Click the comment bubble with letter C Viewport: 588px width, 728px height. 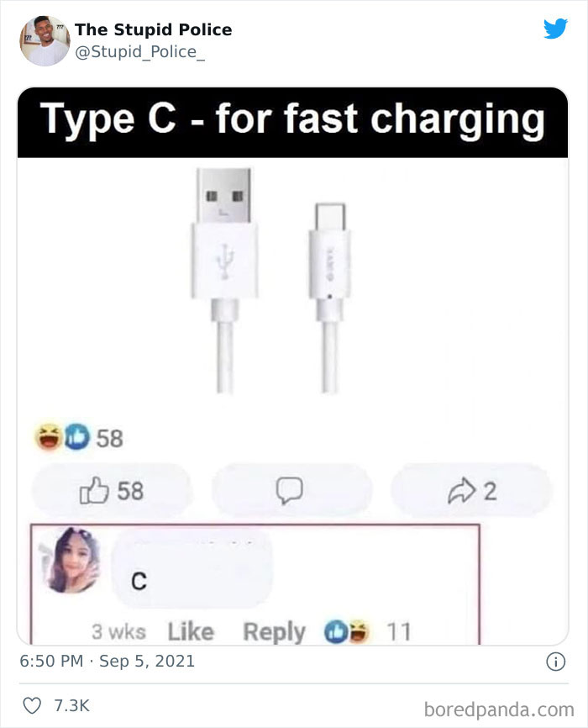coord(192,569)
